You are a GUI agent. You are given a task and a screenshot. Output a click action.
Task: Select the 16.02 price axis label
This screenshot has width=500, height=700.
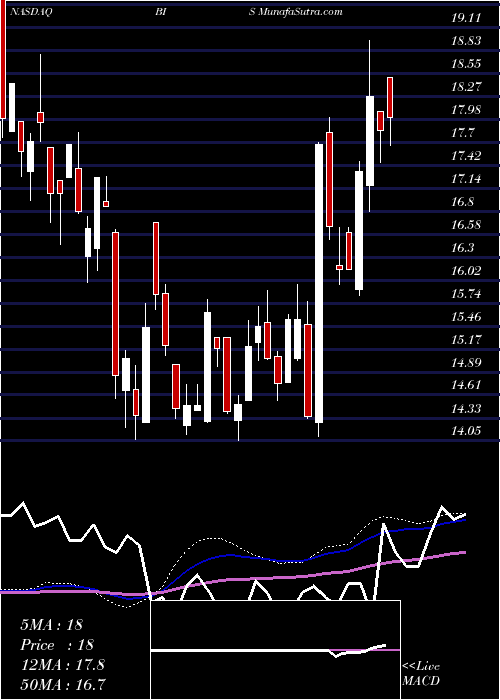click(x=466, y=271)
